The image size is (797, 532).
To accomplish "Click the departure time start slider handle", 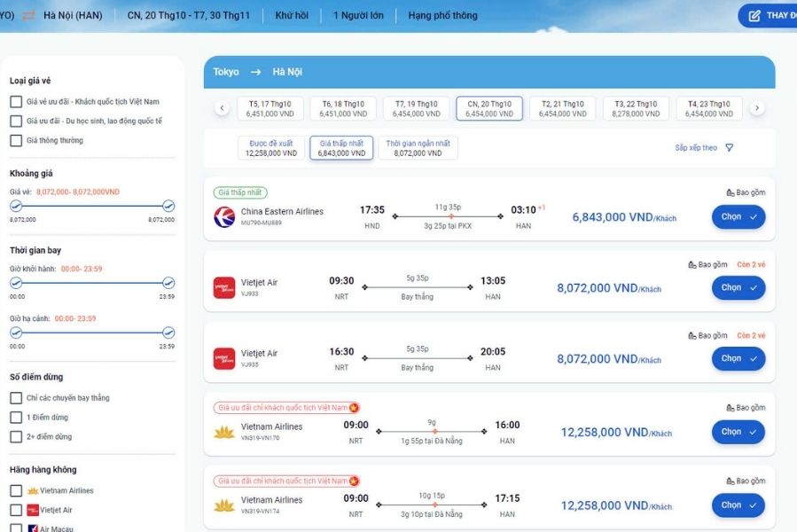I will 16,283.
